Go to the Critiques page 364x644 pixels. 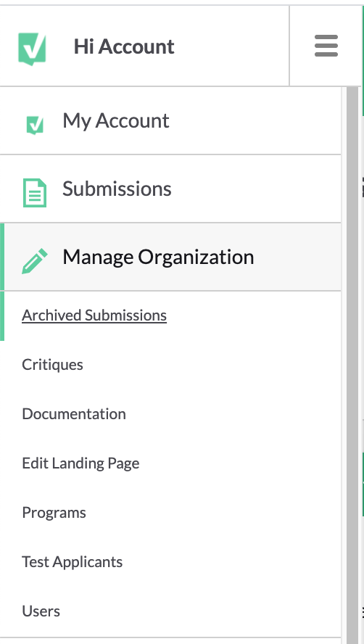(x=53, y=365)
